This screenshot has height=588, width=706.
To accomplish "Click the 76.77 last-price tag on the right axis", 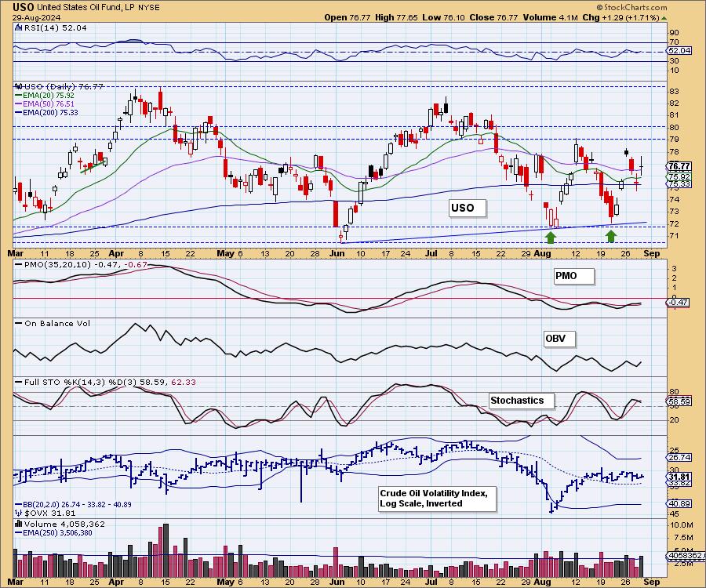I will click(679, 166).
